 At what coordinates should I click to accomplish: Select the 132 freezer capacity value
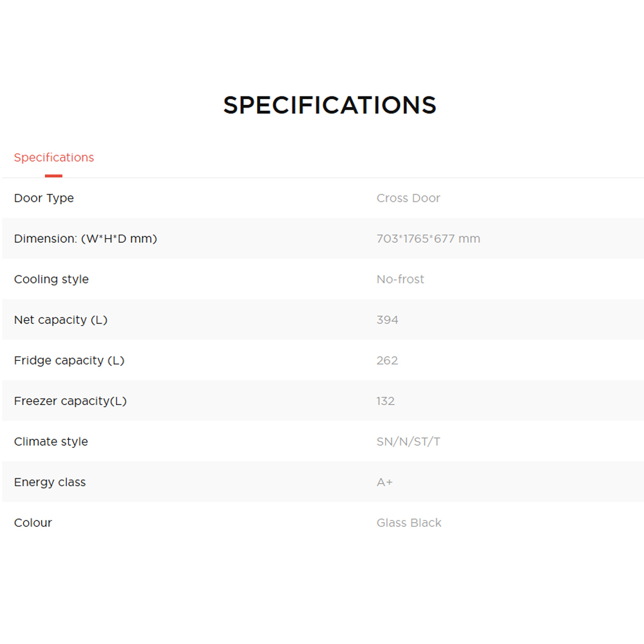point(386,401)
